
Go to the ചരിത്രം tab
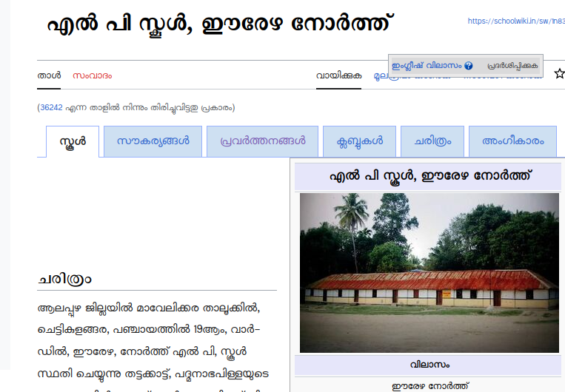point(432,141)
